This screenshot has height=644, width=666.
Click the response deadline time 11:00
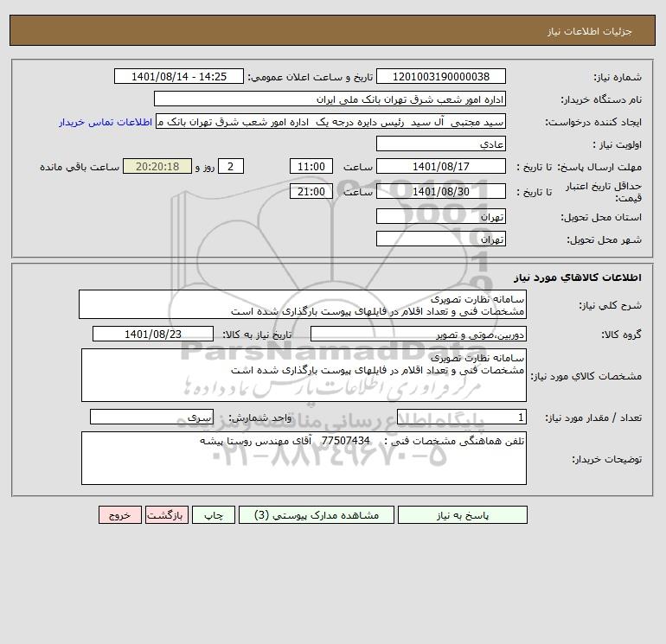coord(311,167)
